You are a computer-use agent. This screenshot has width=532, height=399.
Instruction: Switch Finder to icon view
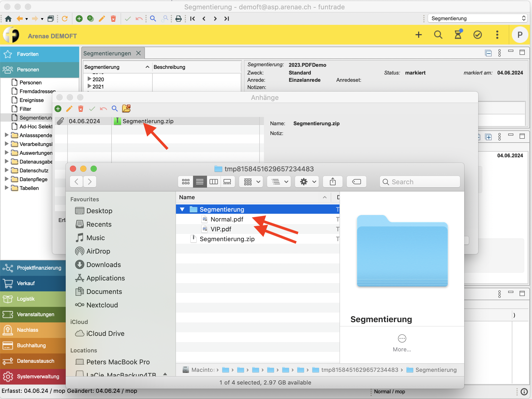186,182
